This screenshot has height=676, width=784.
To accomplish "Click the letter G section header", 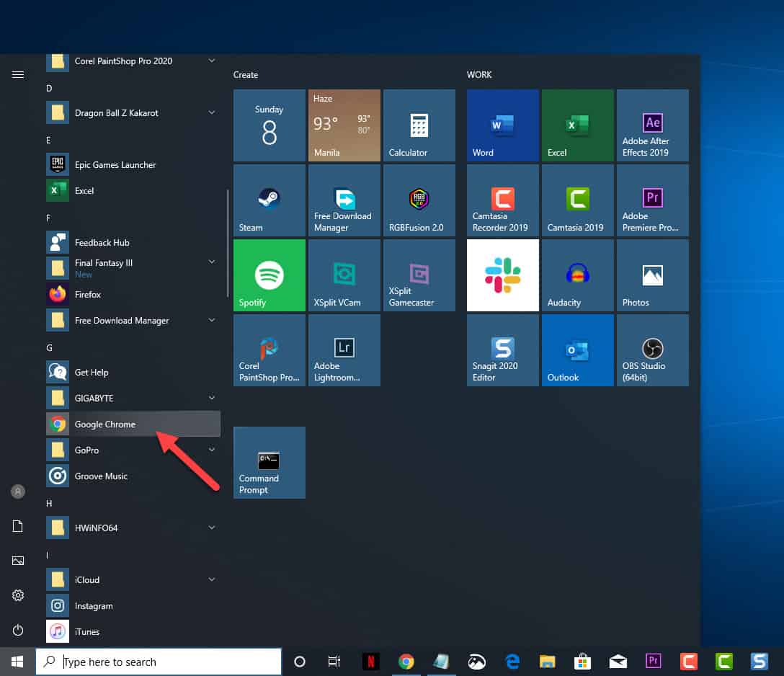I will pyautogui.click(x=49, y=347).
